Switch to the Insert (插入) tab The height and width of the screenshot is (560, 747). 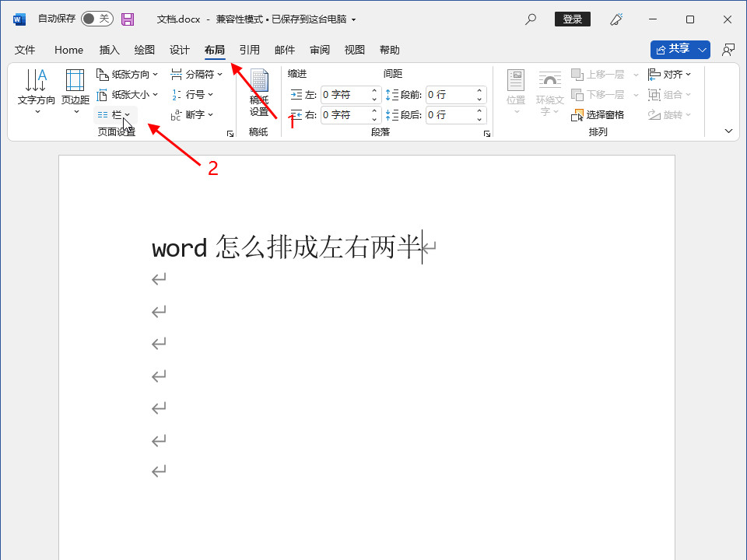click(x=110, y=50)
